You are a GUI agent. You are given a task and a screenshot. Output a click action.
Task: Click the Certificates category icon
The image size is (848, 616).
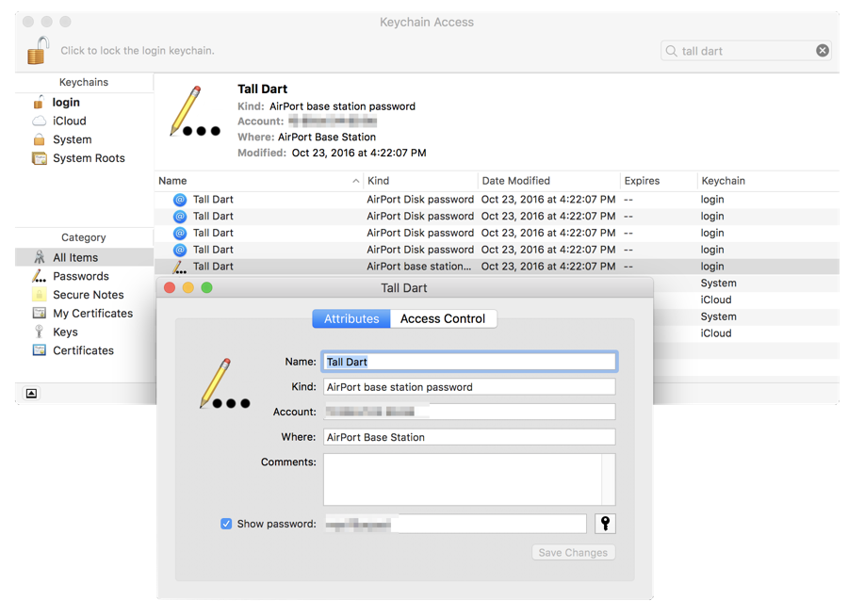(x=39, y=349)
